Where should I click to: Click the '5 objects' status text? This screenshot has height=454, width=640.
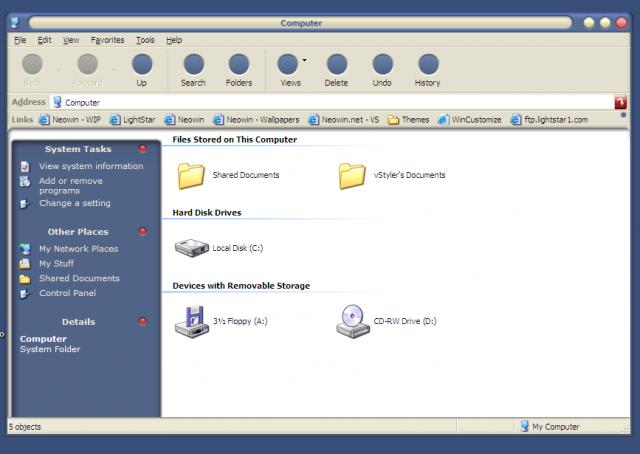pyautogui.click(x=25, y=427)
